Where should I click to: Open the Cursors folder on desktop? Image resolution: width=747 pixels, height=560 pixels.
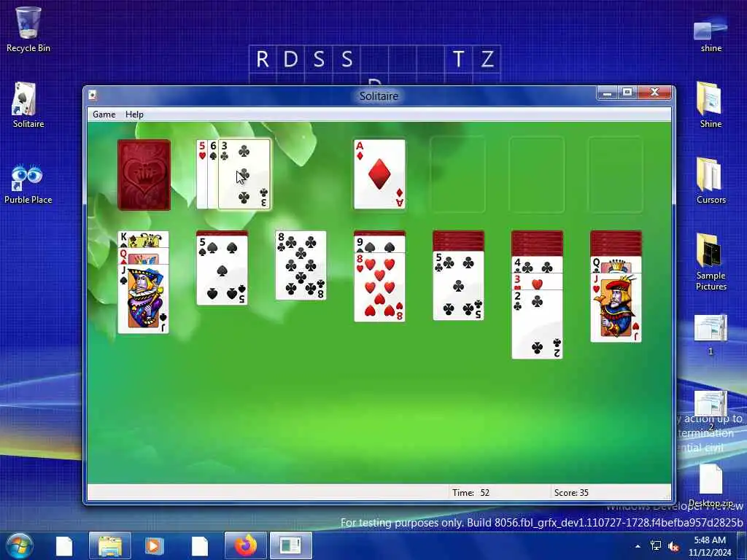[711, 181]
